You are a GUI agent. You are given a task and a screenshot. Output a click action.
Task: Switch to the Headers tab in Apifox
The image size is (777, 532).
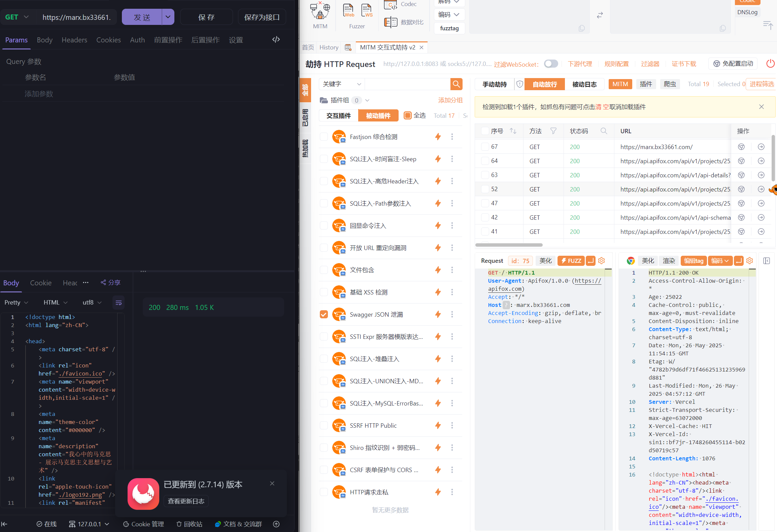(74, 40)
